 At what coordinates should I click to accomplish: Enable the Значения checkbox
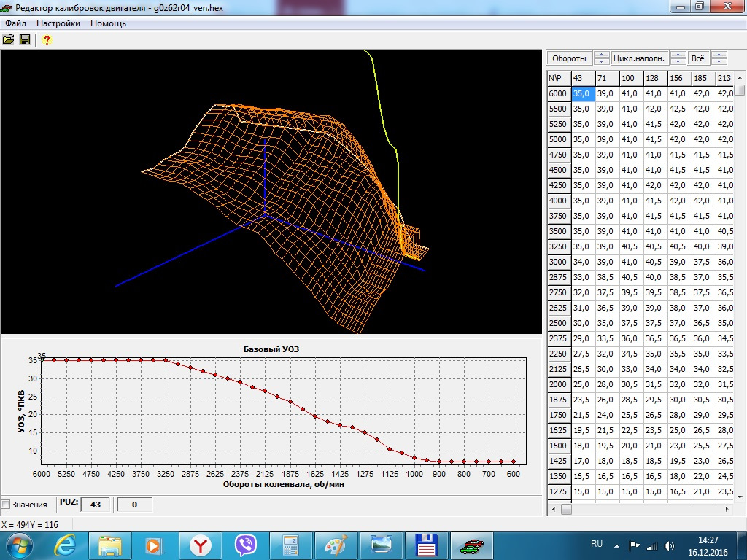point(6,504)
